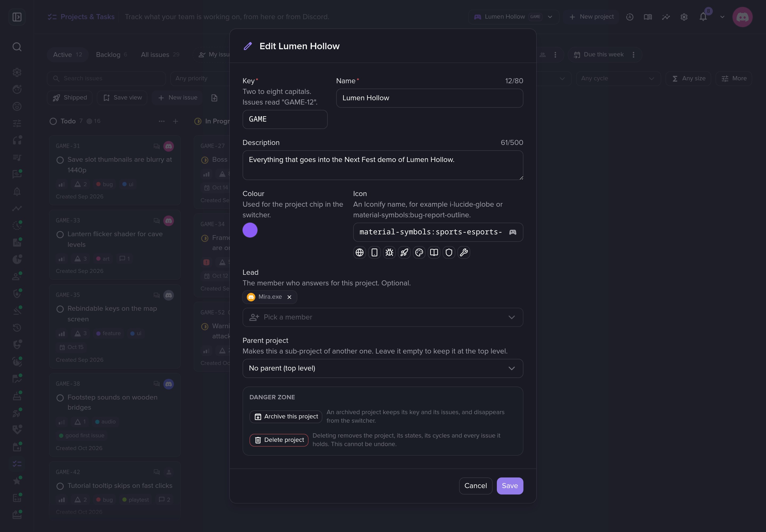Image resolution: width=766 pixels, height=532 pixels.
Task: Click the More filters button
Action: [x=734, y=79]
